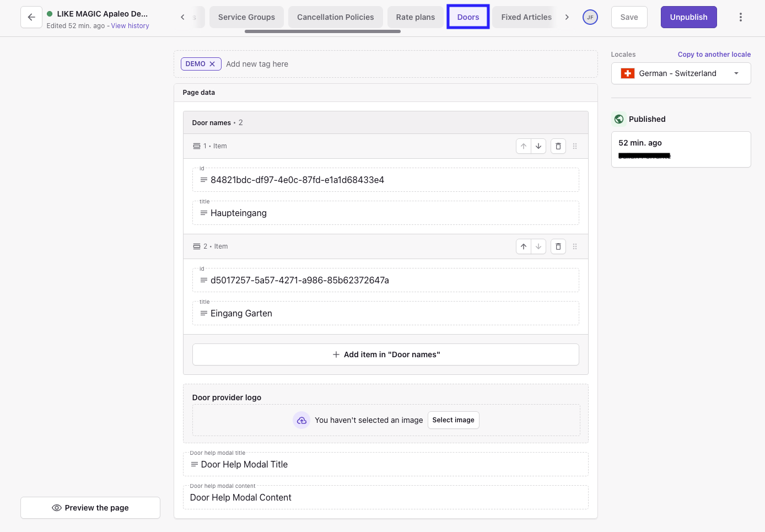Remove the DEMO tag
Screen dimensions: 765x532
pos(212,64)
